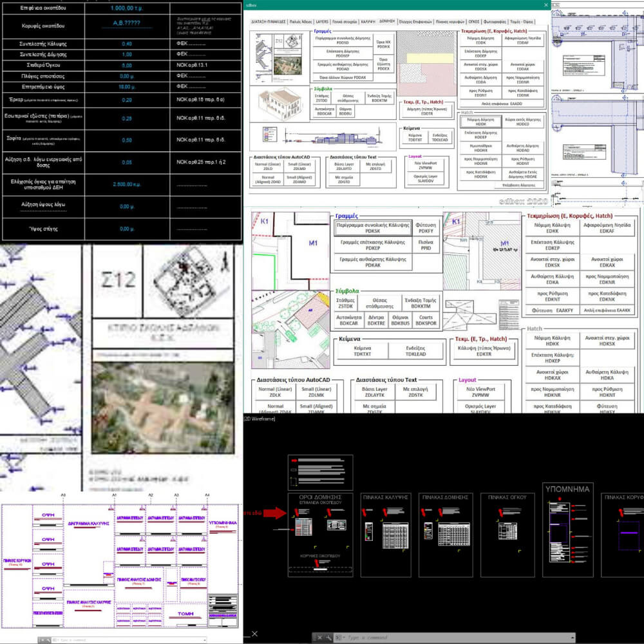Select the Όρια ΗΧ PDDHX button
Image resolution: width=644 pixels, height=644 pixels.
pos(384,44)
